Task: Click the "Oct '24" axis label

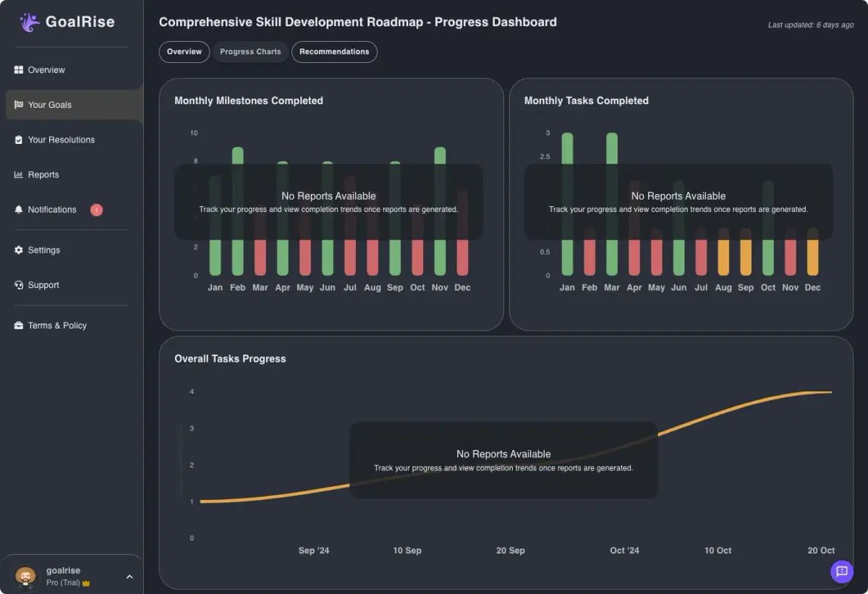Action: [625, 551]
